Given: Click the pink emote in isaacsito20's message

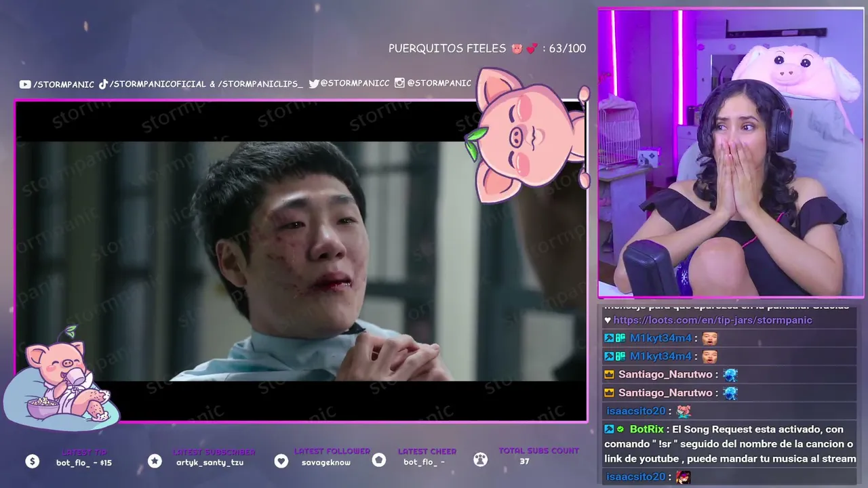Looking at the screenshot, I should [684, 411].
